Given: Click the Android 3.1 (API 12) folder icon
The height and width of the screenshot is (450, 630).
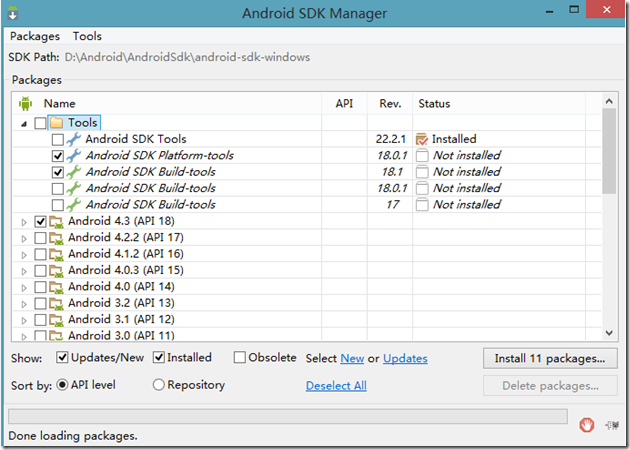Looking at the screenshot, I should pos(56,321).
